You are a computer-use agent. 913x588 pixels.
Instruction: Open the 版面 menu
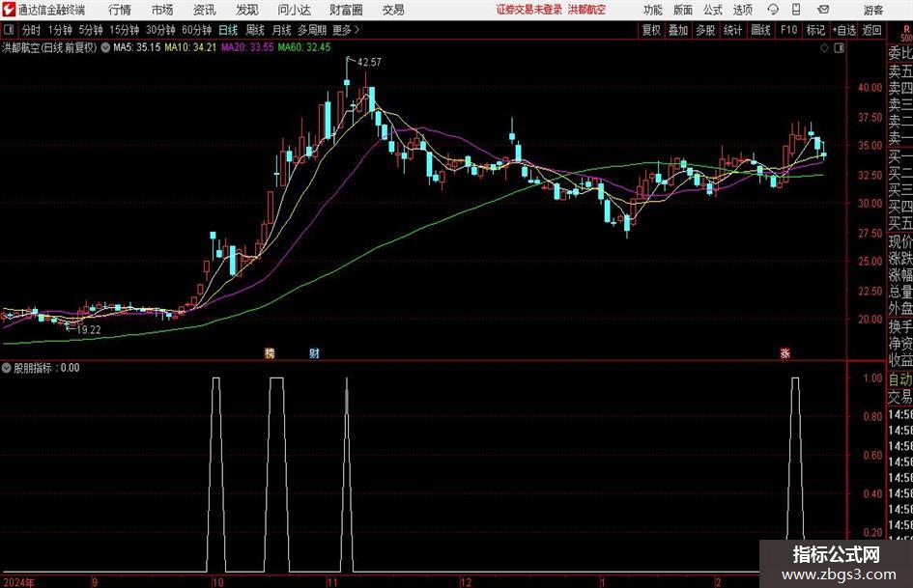[x=682, y=10]
